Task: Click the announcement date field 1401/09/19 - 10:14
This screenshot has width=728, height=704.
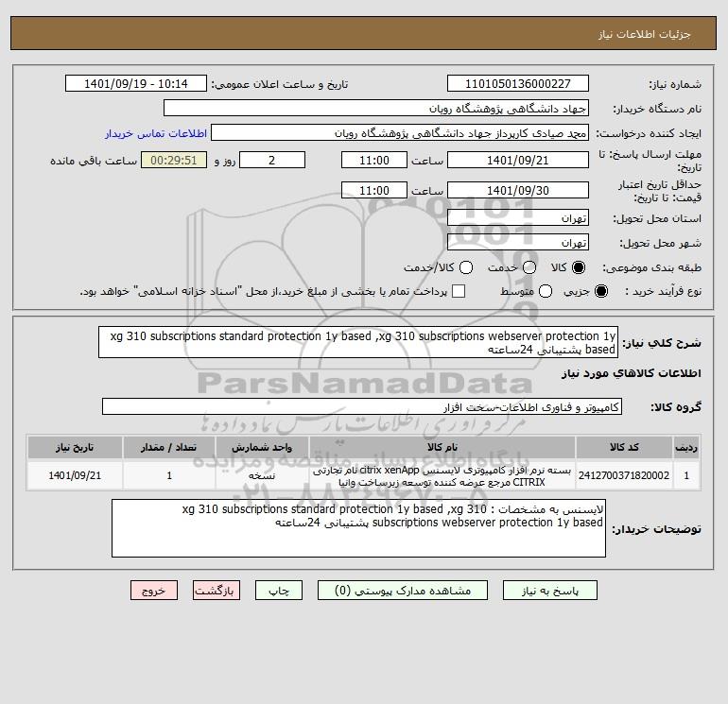Action: pyautogui.click(x=136, y=83)
